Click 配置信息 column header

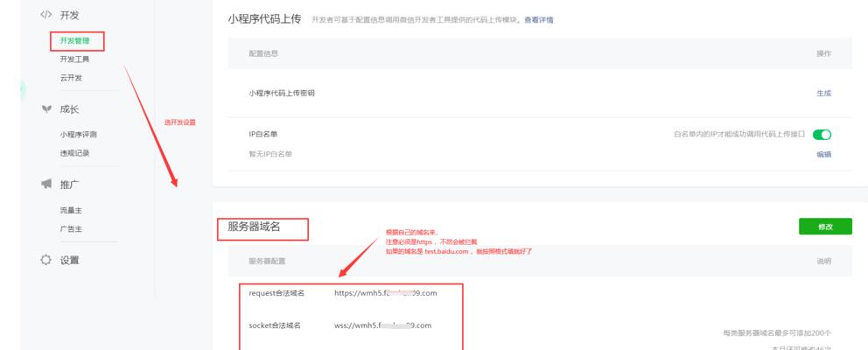(x=263, y=53)
